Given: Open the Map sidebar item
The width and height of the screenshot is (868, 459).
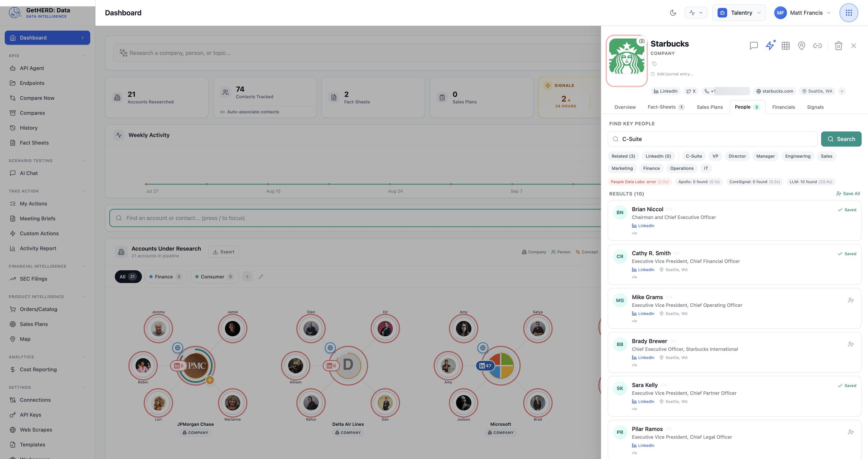Looking at the screenshot, I should 47,339.
